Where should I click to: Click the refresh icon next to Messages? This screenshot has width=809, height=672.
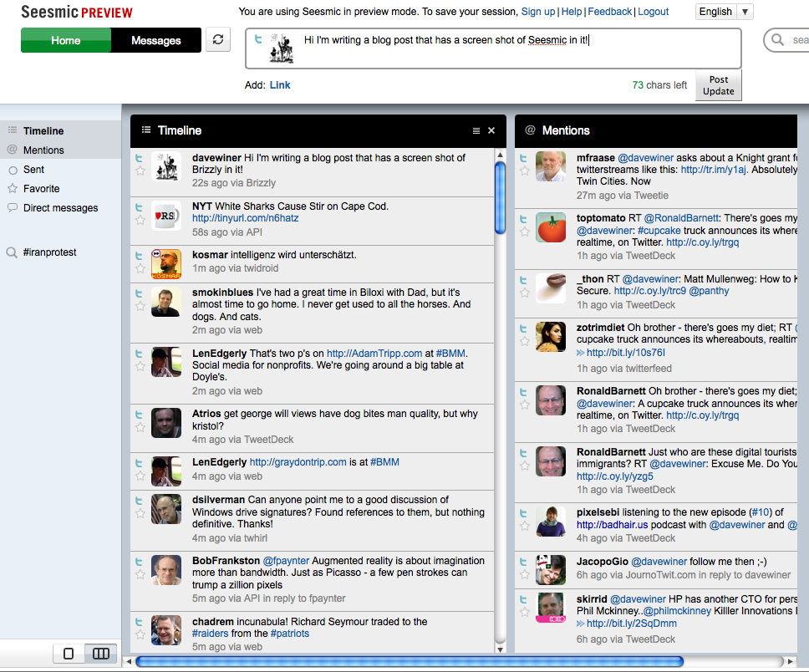(x=218, y=39)
